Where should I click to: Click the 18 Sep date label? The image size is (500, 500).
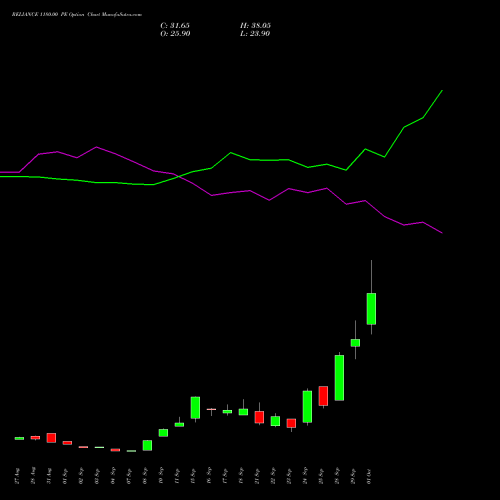click(241, 476)
